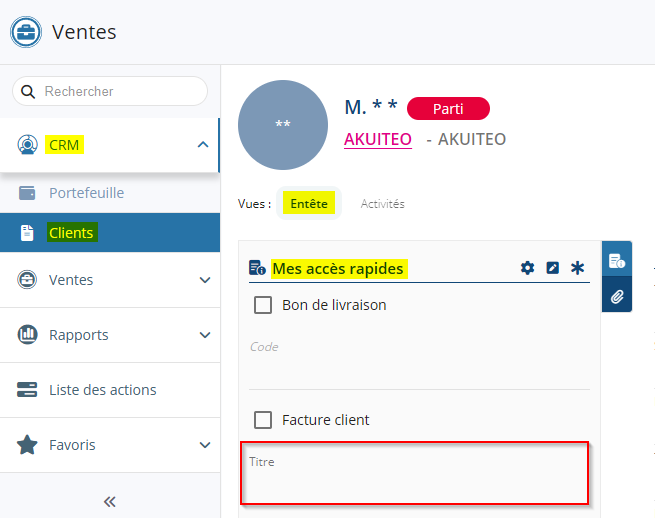
Task: Select the Entête view tab
Action: (309, 203)
